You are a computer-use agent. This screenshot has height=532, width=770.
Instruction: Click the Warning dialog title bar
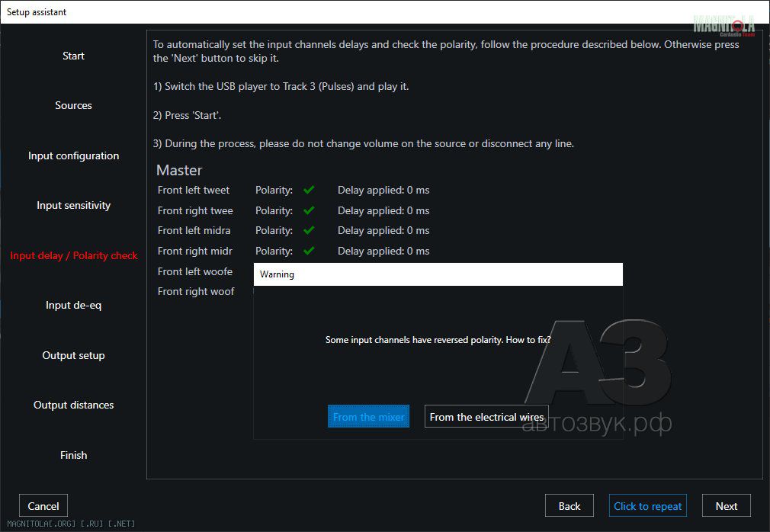(x=438, y=274)
